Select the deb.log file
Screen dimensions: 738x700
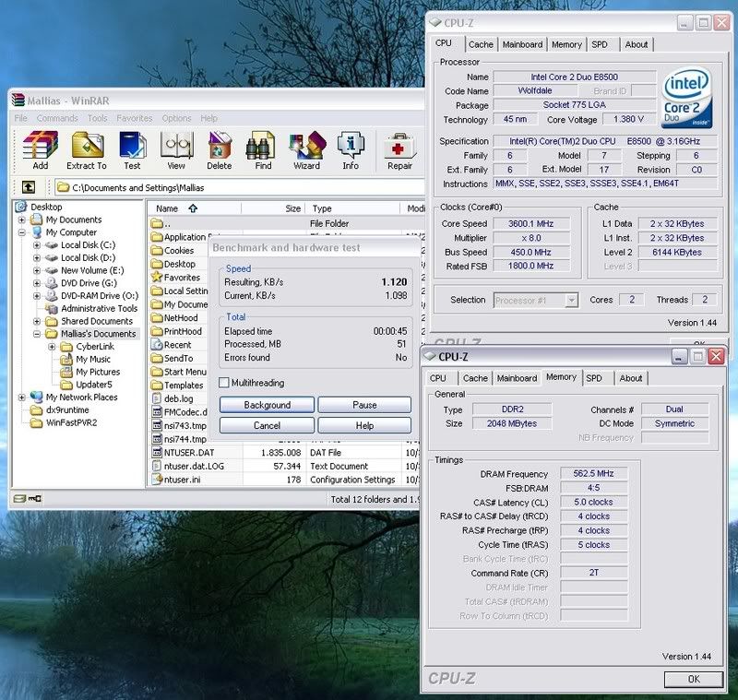coord(173,398)
